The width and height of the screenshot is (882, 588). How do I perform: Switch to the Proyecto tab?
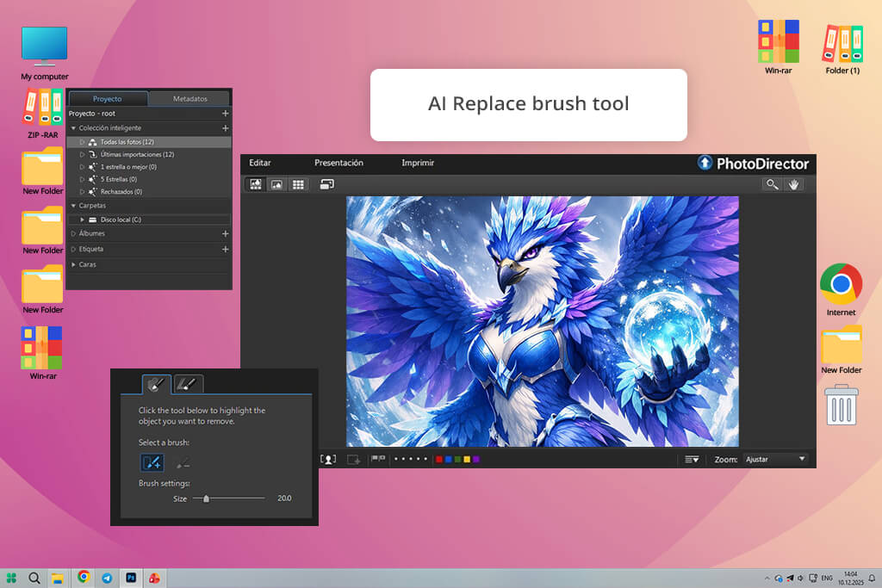(x=108, y=98)
